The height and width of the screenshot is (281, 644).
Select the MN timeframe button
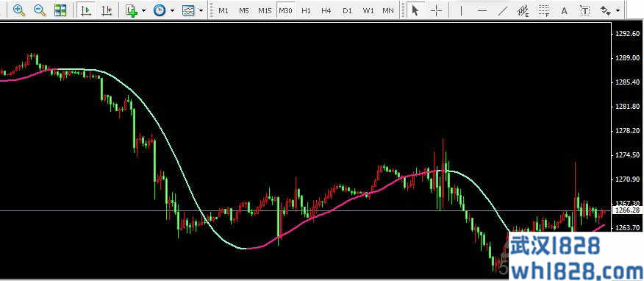click(x=387, y=11)
